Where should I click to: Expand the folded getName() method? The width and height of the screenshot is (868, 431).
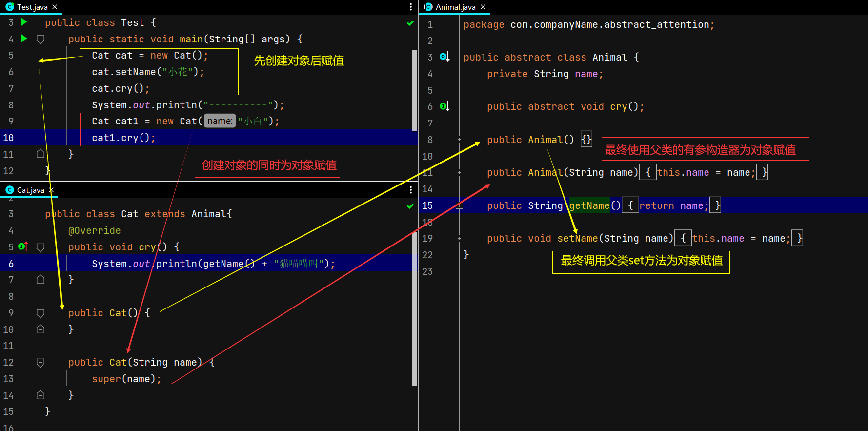pos(459,205)
